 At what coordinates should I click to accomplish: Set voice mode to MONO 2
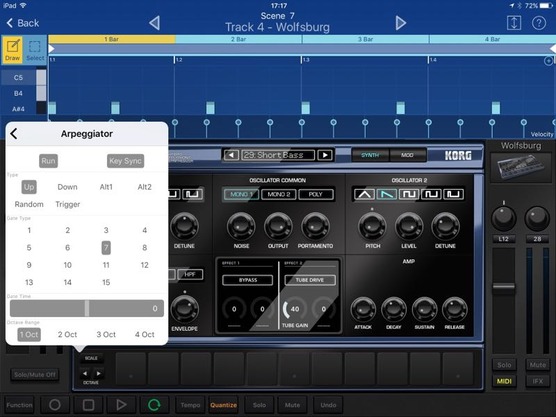point(278,194)
